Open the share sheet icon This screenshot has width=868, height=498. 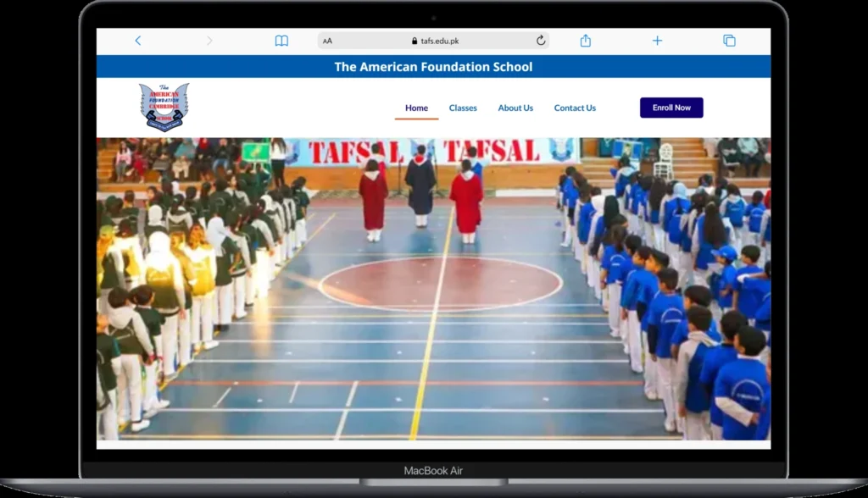point(586,41)
